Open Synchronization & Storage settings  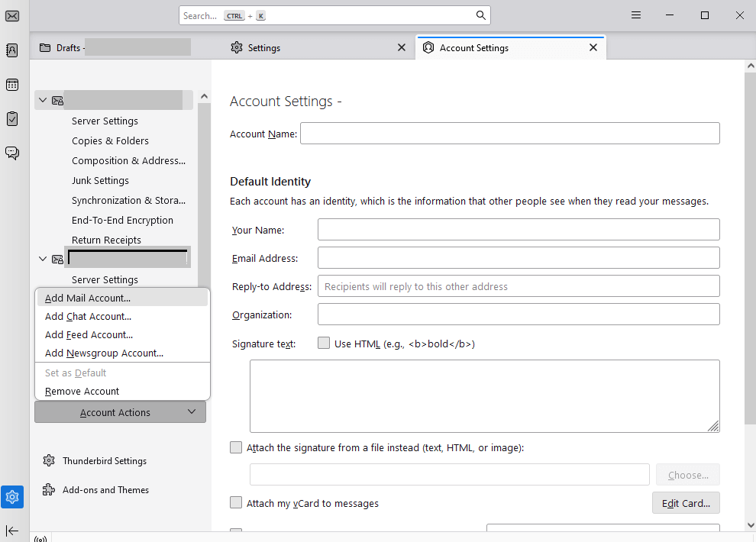click(x=128, y=201)
